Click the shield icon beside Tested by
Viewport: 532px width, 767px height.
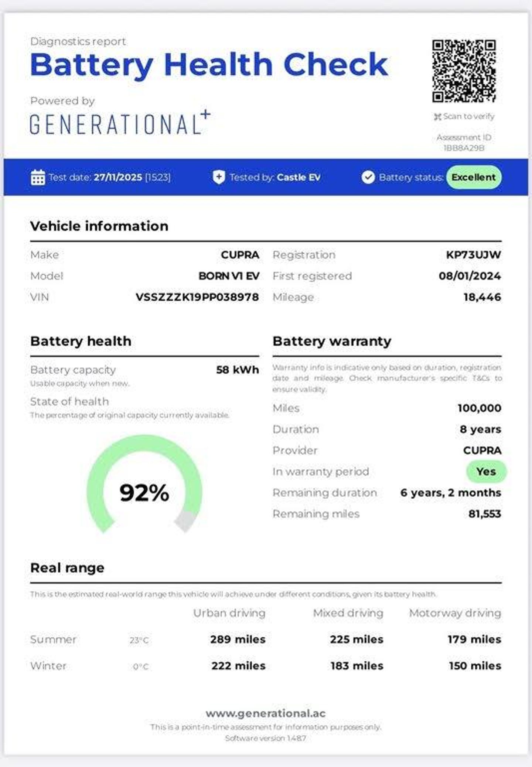[219, 177]
